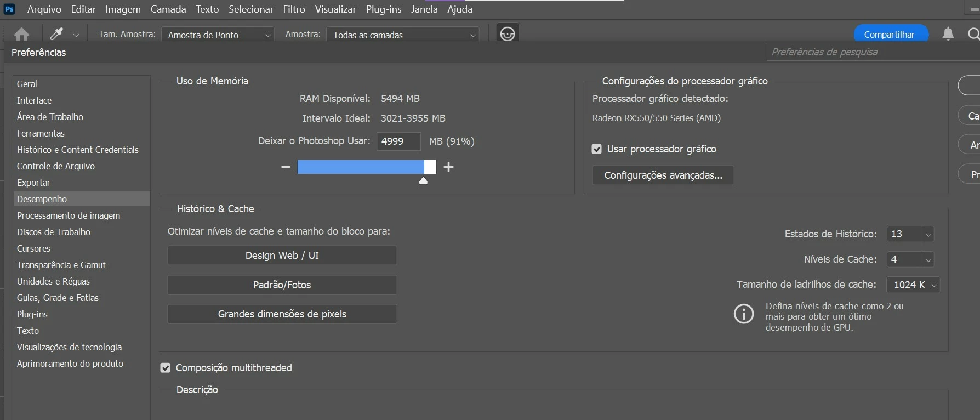Select Ferramentas category
This screenshot has width=980, height=420.
(x=82, y=133)
